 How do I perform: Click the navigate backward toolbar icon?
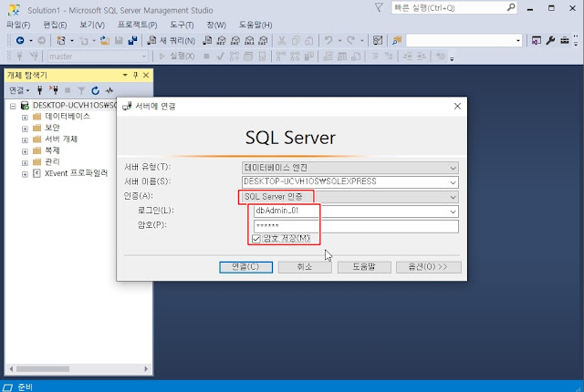tap(20, 40)
